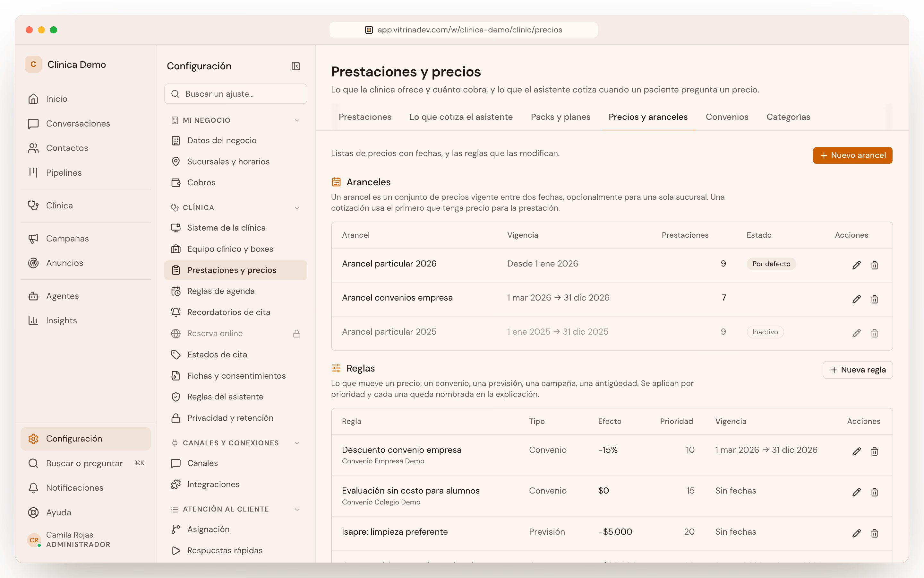Open Reglas de agenda settings
Viewport: 924px width, 578px height.
pyautogui.click(x=235, y=291)
